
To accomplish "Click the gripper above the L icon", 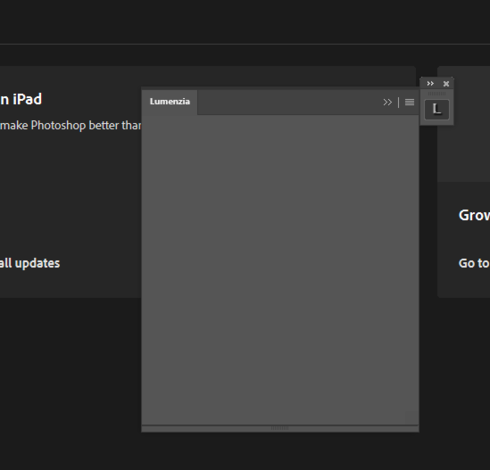I will pyautogui.click(x=437, y=94).
